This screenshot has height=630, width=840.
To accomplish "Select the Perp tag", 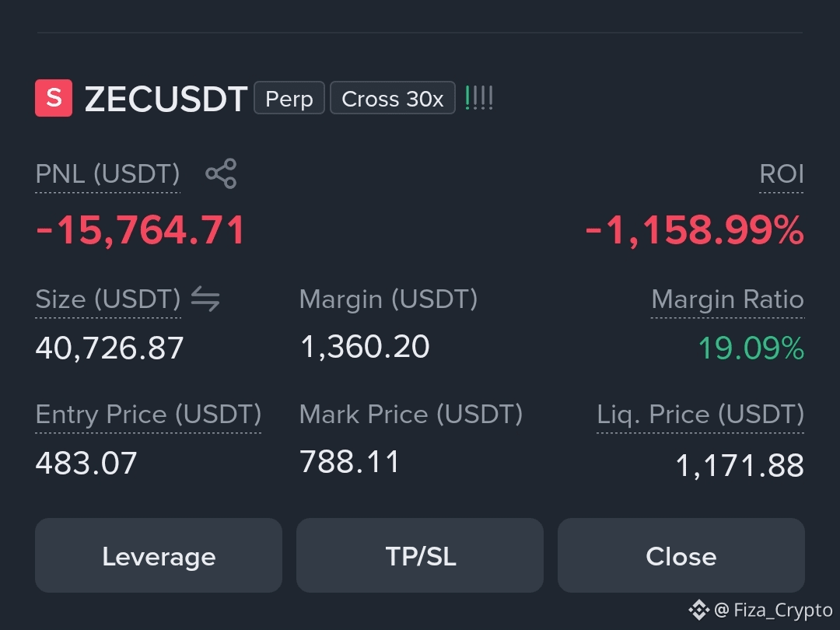I will [x=289, y=98].
